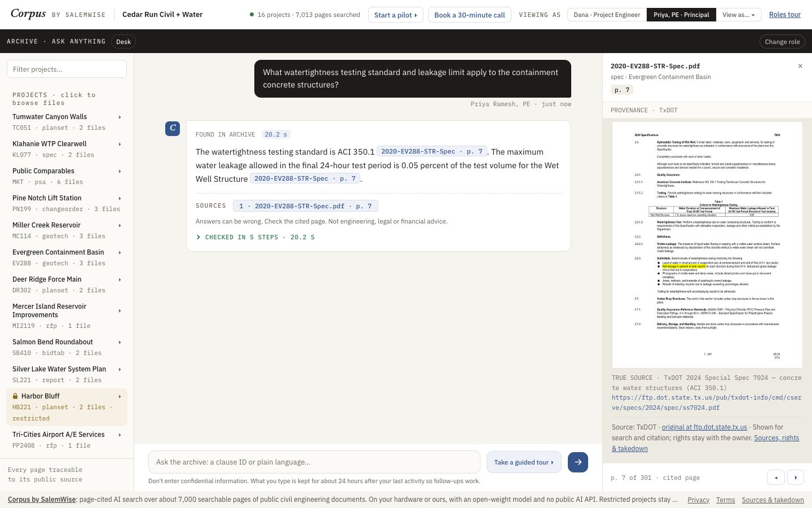Open the Terms footer link
812x508 pixels.
(x=725, y=500)
